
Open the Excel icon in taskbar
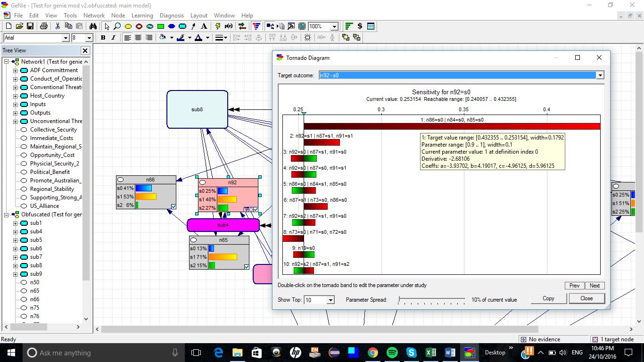pyautogui.click(x=430, y=353)
